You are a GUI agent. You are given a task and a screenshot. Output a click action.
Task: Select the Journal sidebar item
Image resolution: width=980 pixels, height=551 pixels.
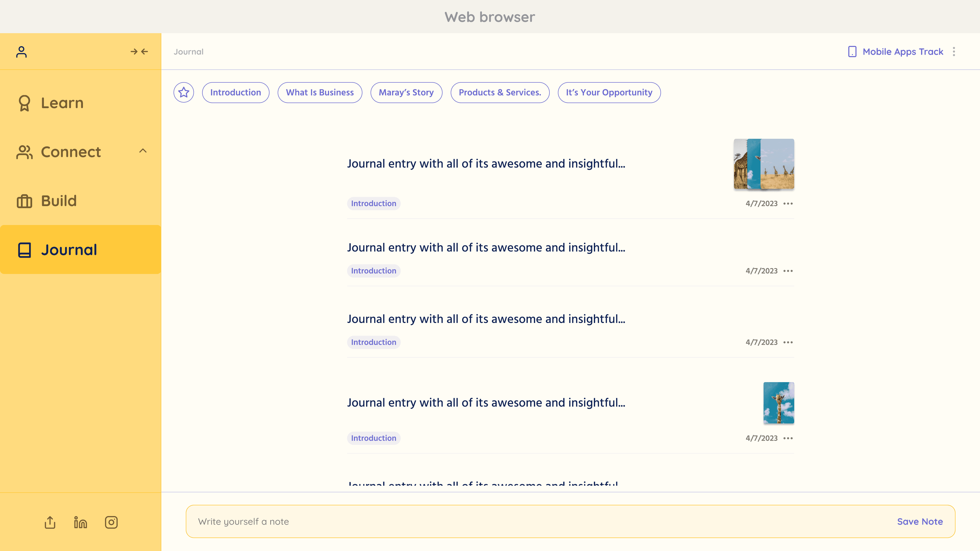[x=81, y=250]
